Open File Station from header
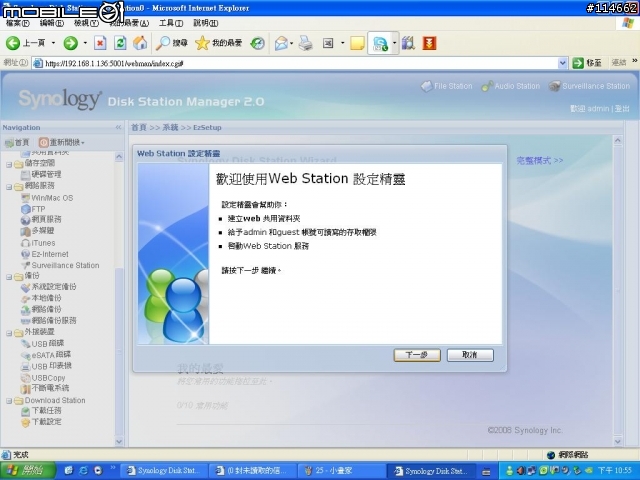 447,86
